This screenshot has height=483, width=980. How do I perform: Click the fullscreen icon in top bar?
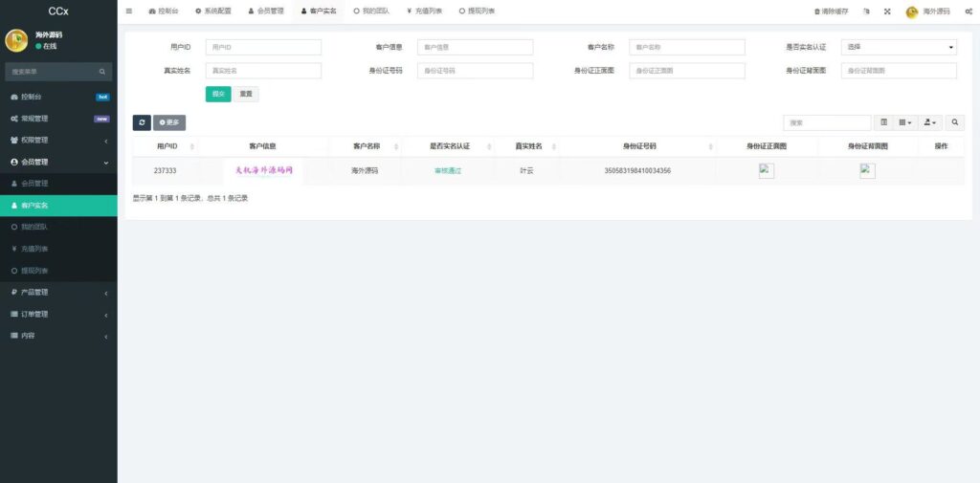(887, 11)
